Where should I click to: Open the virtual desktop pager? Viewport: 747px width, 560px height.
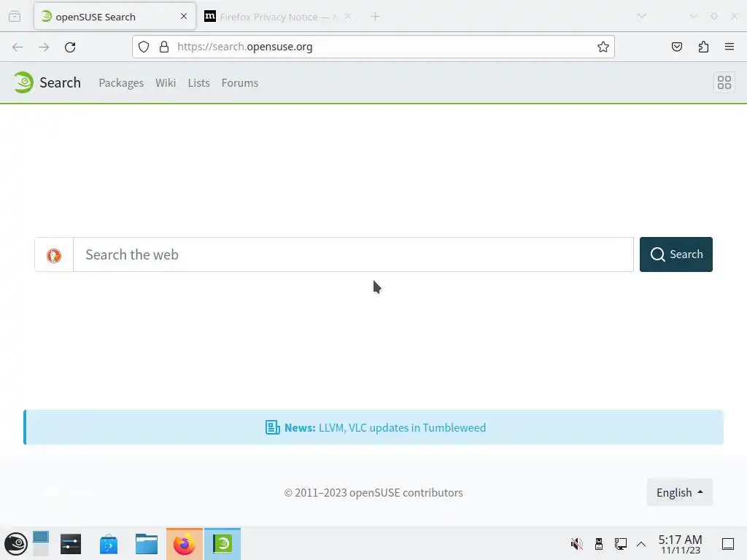tap(41, 543)
